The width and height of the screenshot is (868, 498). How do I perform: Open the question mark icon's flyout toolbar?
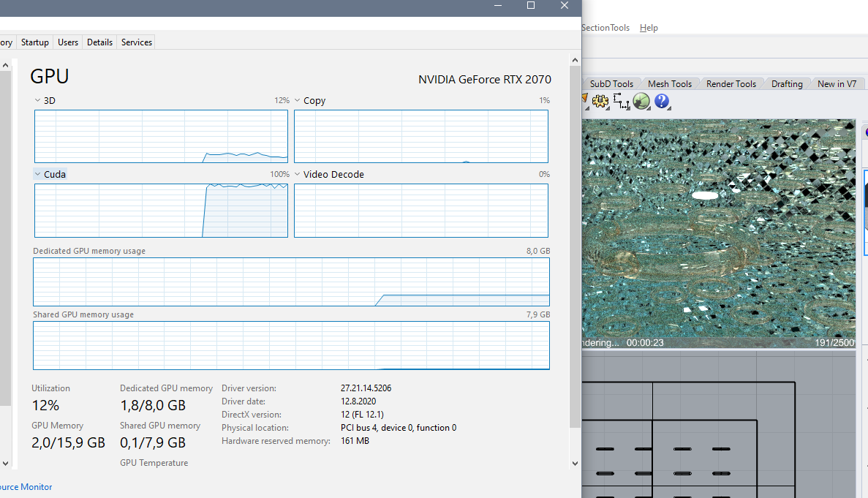pos(668,108)
